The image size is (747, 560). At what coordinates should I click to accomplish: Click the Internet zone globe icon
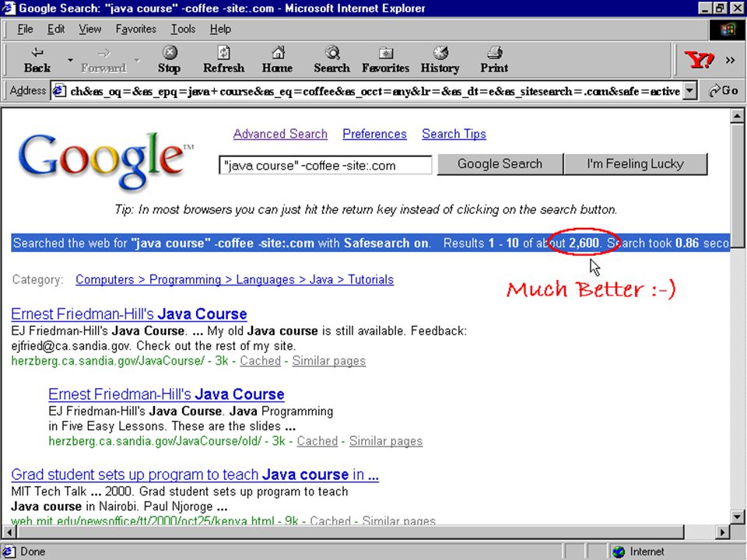(619, 551)
